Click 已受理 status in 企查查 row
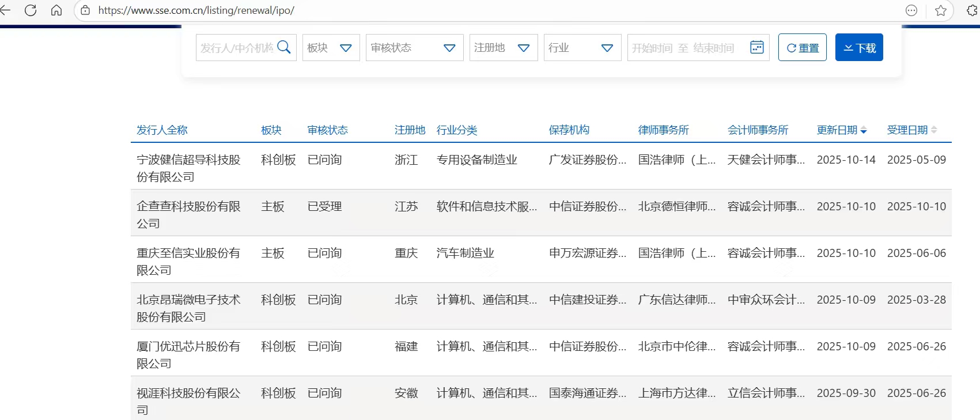The width and height of the screenshot is (980, 420). (325, 206)
